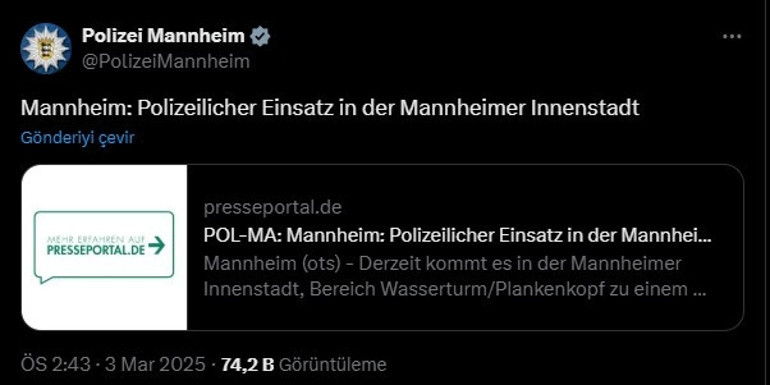Translate post via Gönderiyi çevir

[77, 138]
